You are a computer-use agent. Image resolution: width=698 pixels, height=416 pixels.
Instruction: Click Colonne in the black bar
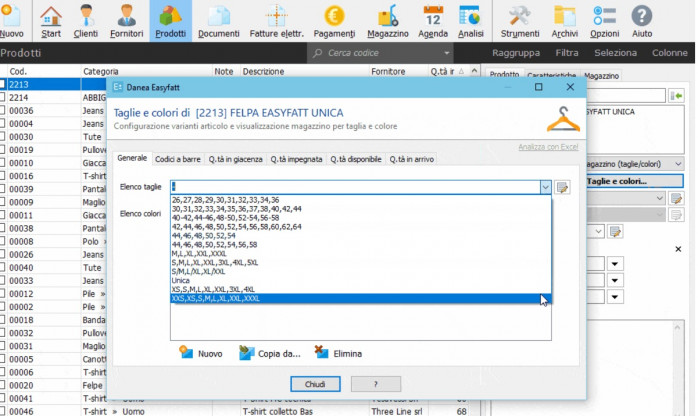pyautogui.click(x=670, y=53)
